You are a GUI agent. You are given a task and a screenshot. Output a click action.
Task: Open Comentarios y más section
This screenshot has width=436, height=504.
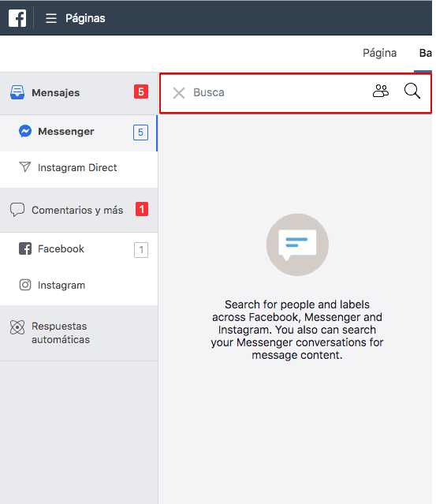79,210
